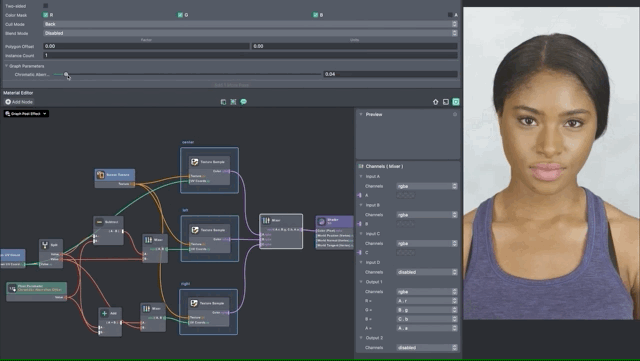This screenshot has width=640, height=361.
Task: Collapse the Output 2 section
Action: [x=361, y=338]
